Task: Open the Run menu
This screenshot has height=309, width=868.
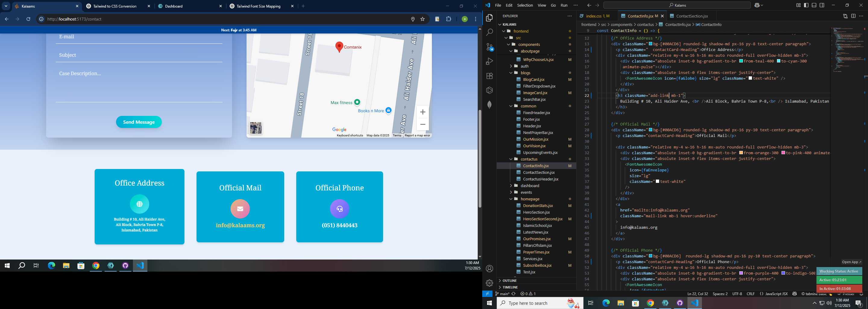Action: [x=564, y=5]
